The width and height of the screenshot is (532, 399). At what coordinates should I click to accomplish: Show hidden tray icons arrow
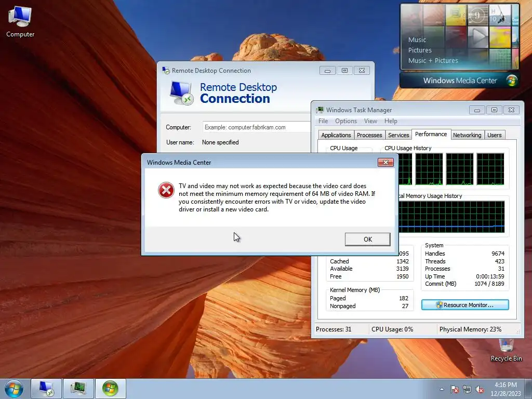442,389
